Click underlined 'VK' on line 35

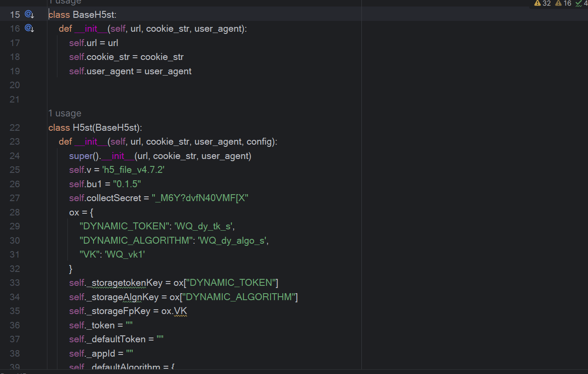(x=180, y=311)
